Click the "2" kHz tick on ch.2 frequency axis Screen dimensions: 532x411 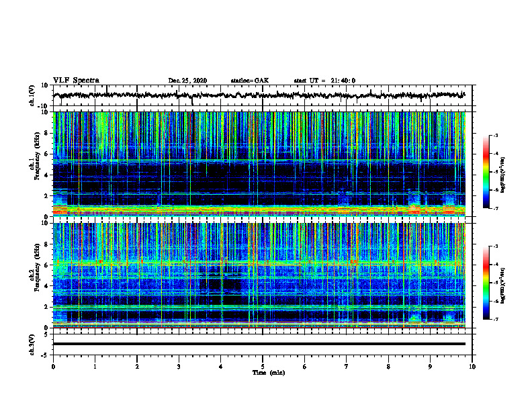pos(47,307)
